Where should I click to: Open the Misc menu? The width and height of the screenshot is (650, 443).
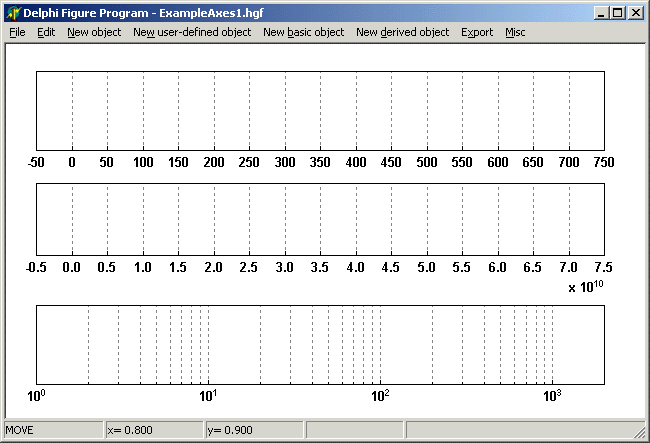pos(515,32)
